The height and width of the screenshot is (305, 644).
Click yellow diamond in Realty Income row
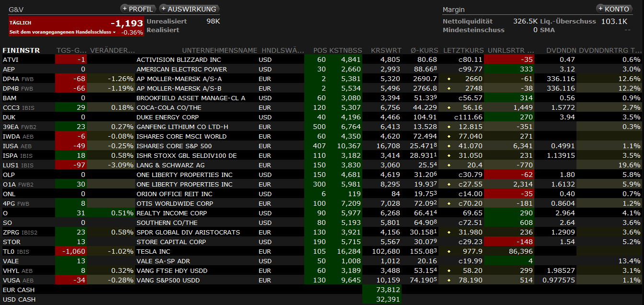(x=449, y=213)
